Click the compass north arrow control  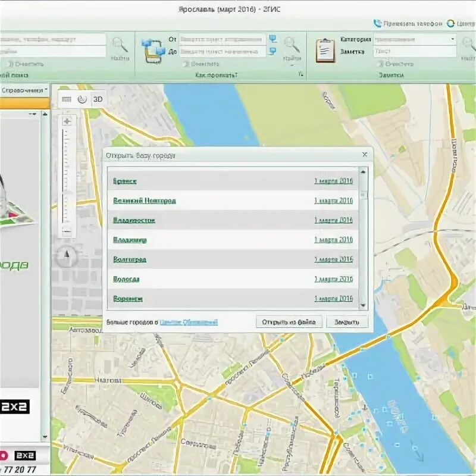pos(67,255)
